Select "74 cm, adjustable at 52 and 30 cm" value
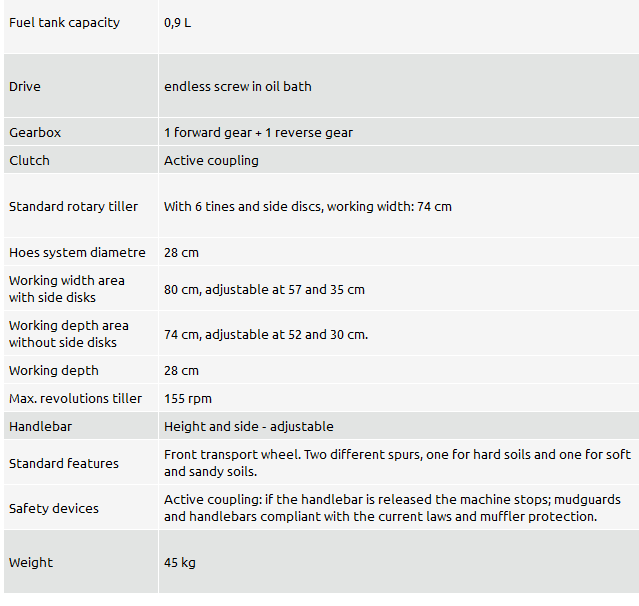639x606 pixels. [266, 335]
